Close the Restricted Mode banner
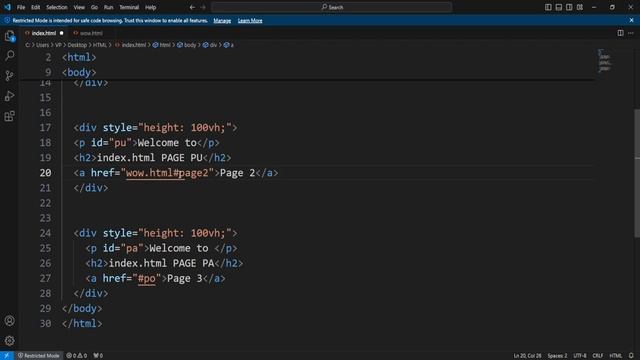Image resolution: width=640 pixels, height=360 pixels. 631,20
